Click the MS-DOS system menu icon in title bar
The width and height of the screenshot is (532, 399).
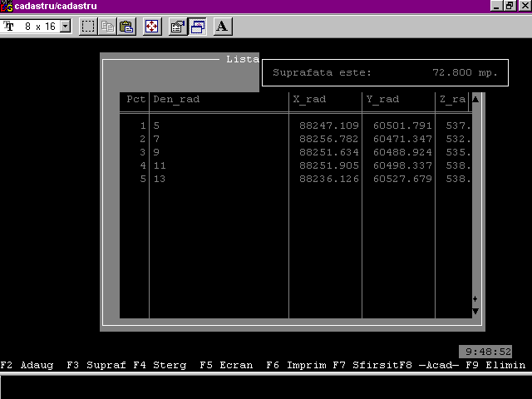point(7,6)
